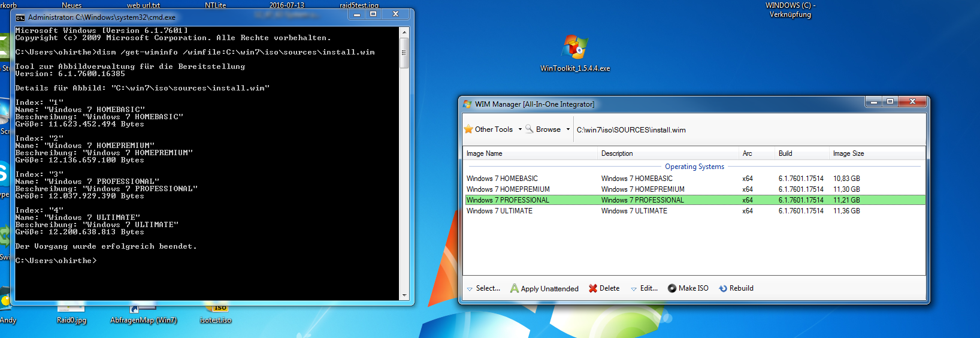
Task: Click the cmd window scrollbar thumb
Action: (404, 53)
